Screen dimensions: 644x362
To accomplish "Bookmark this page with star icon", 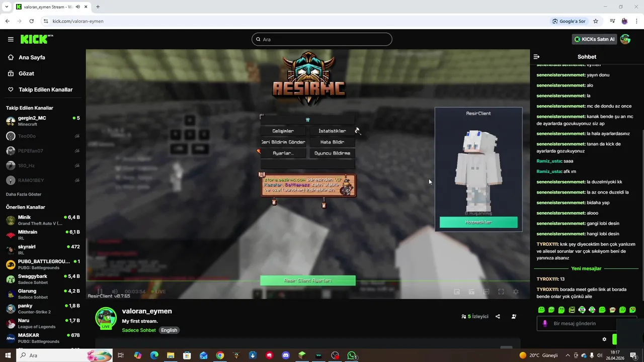I will tap(596, 21).
